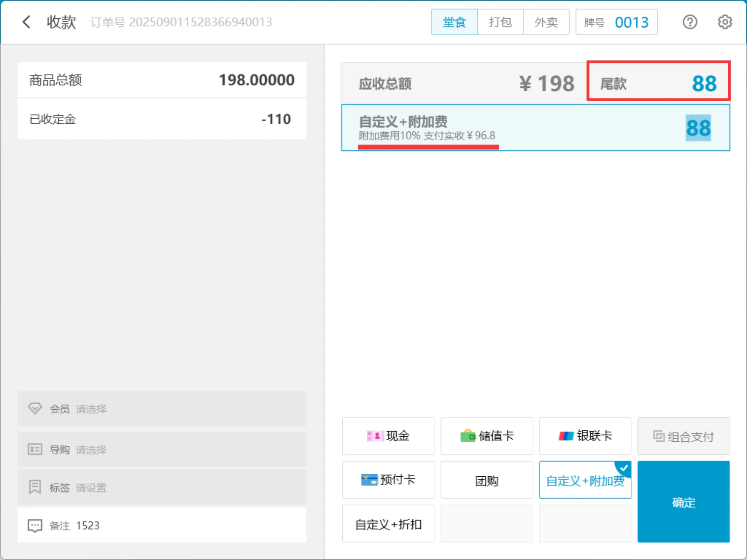Viewport: 747px width, 560px height.
Task: Open the settings gear icon
Action: tap(725, 22)
